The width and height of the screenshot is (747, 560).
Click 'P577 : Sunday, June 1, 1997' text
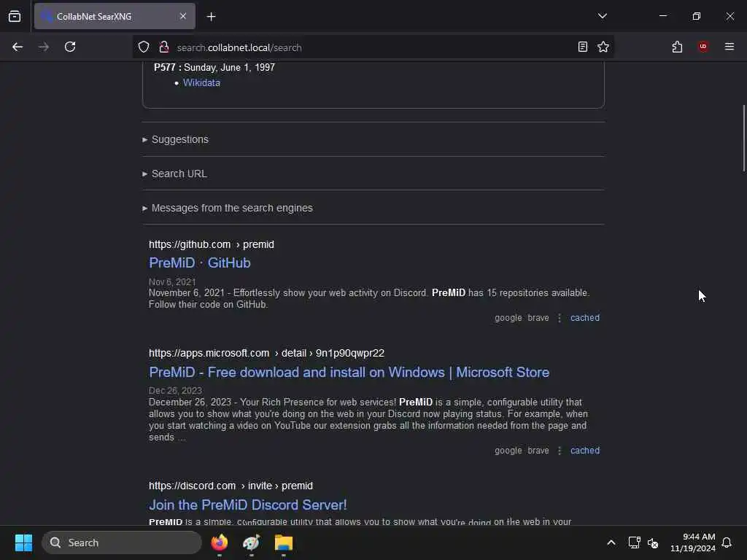214,68
